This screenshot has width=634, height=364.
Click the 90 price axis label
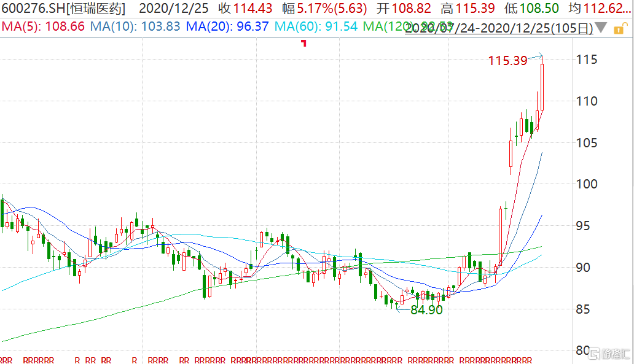pyautogui.click(x=582, y=268)
